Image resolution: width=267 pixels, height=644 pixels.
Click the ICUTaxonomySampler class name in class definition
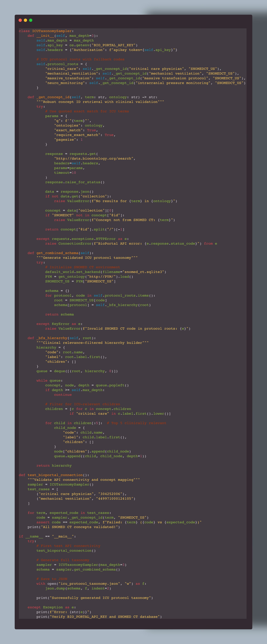(x=52, y=31)
